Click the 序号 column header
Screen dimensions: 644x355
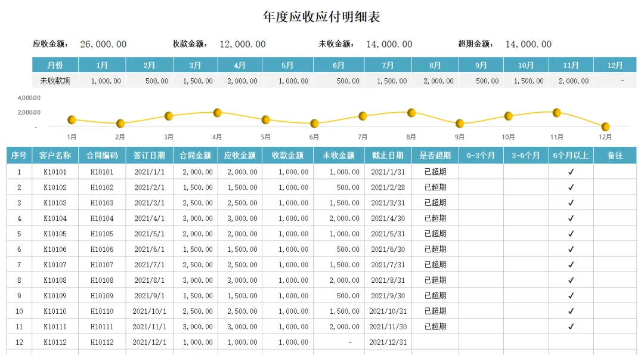point(19,155)
